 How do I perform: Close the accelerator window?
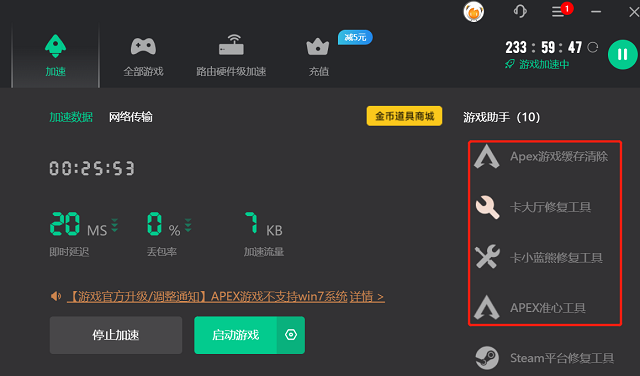click(634, 12)
